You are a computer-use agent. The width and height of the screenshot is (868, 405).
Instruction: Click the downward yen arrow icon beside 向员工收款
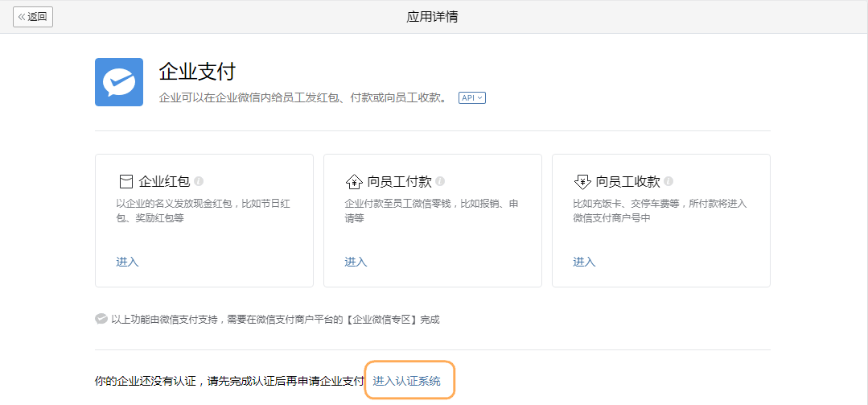point(582,181)
